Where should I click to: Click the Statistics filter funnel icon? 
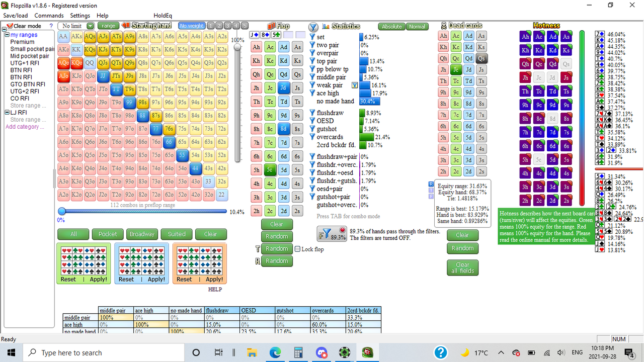tap(313, 27)
